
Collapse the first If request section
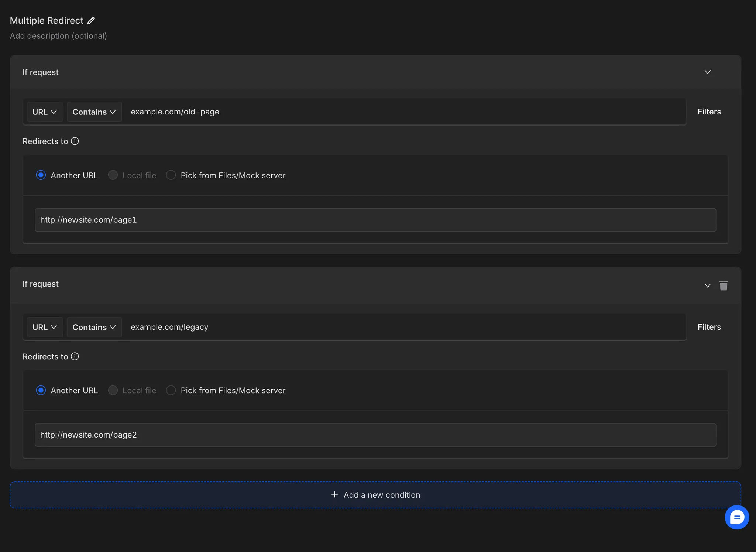coord(707,72)
